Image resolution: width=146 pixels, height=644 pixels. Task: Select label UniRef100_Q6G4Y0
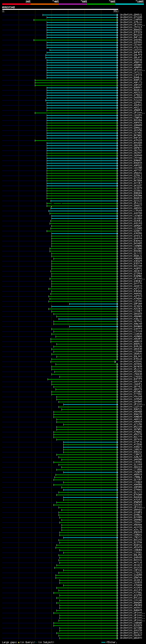click(x=131, y=638)
